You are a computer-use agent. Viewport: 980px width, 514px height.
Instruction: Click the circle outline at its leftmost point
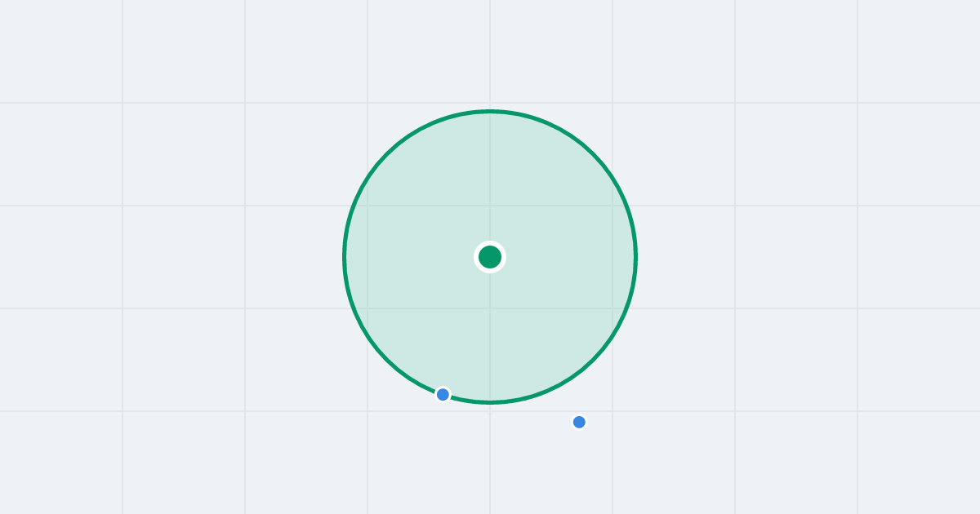(345, 257)
